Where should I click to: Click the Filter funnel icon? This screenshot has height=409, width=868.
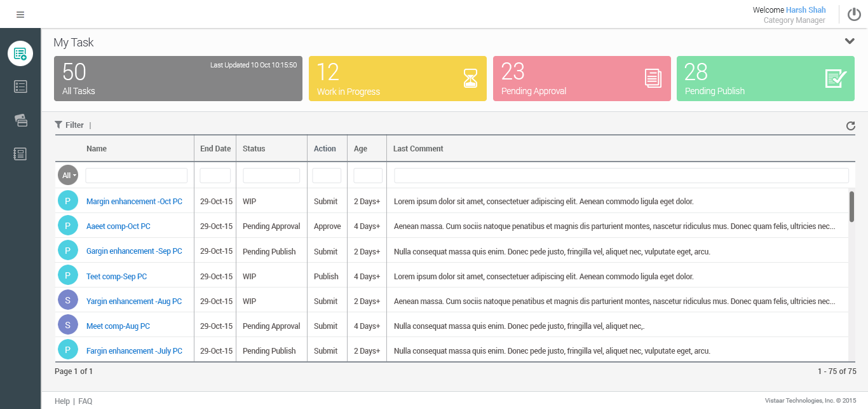pyautogui.click(x=58, y=125)
